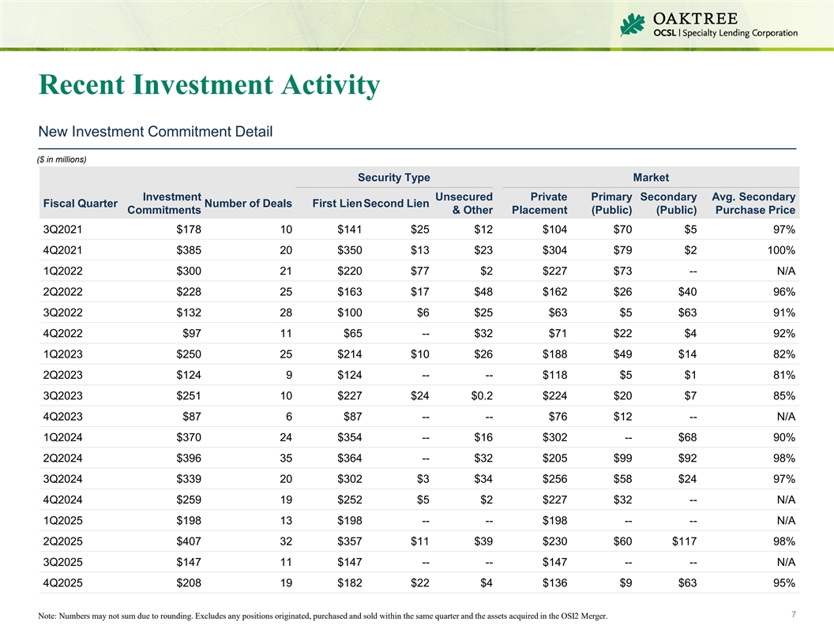Click the Fiscal Quarter column header

pyautogui.click(x=80, y=204)
